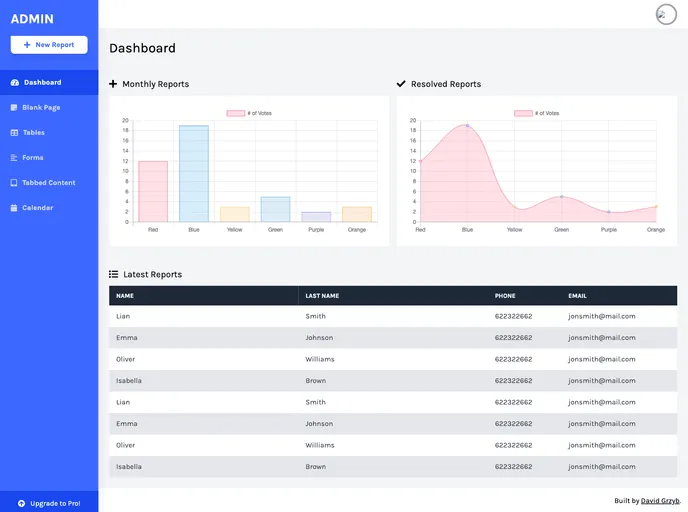Toggle the Resolved Reports '# of Votes' legend

pos(537,113)
